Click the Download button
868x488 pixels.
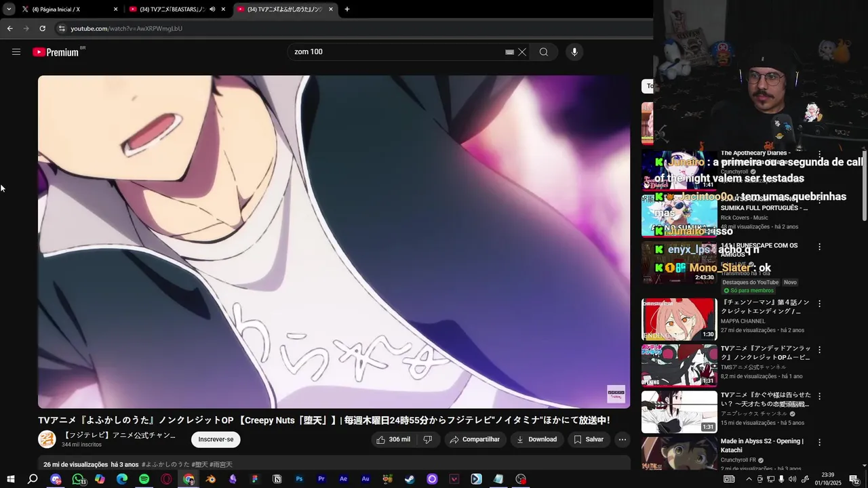click(x=536, y=439)
